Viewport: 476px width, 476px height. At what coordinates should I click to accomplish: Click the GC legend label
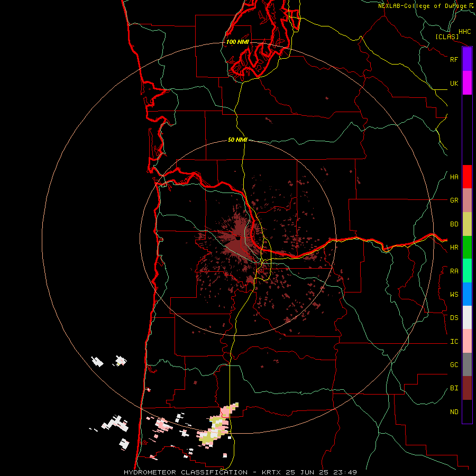[x=454, y=365]
